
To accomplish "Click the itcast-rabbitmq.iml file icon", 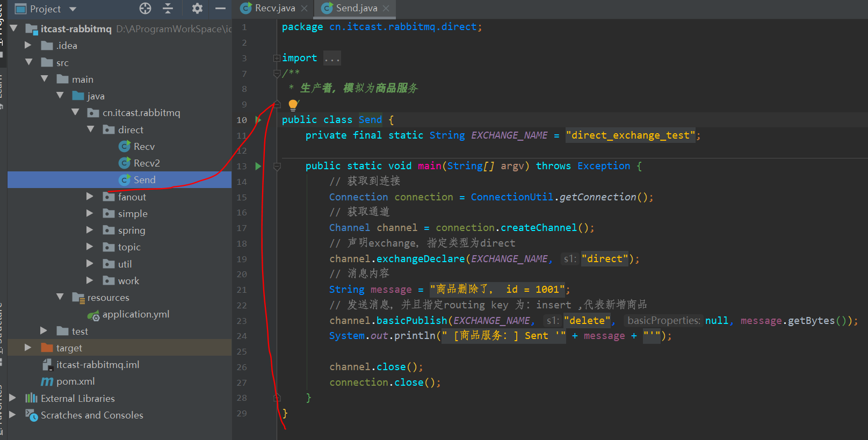I will 47,365.
